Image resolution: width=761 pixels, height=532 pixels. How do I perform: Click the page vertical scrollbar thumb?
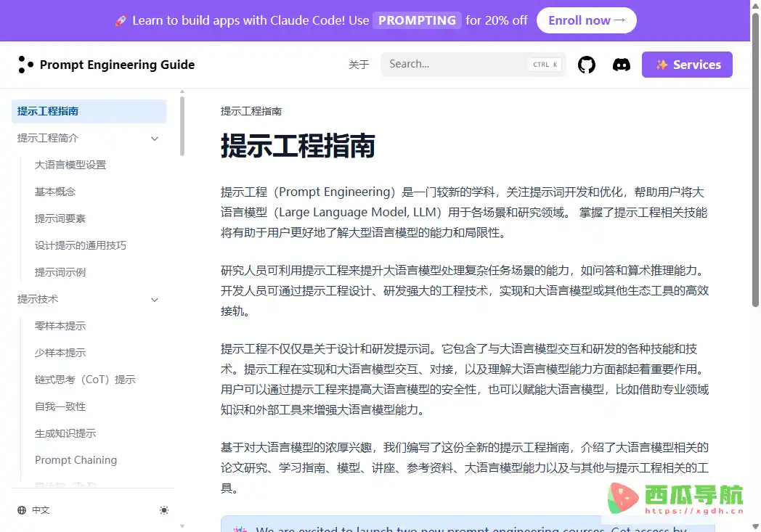pos(755,160)
